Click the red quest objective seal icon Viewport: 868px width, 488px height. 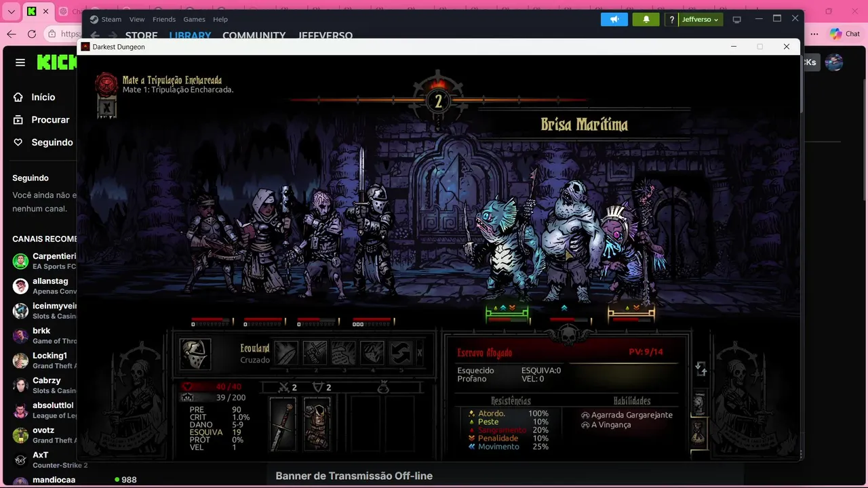pyautogui.click(x=106, y=84)
